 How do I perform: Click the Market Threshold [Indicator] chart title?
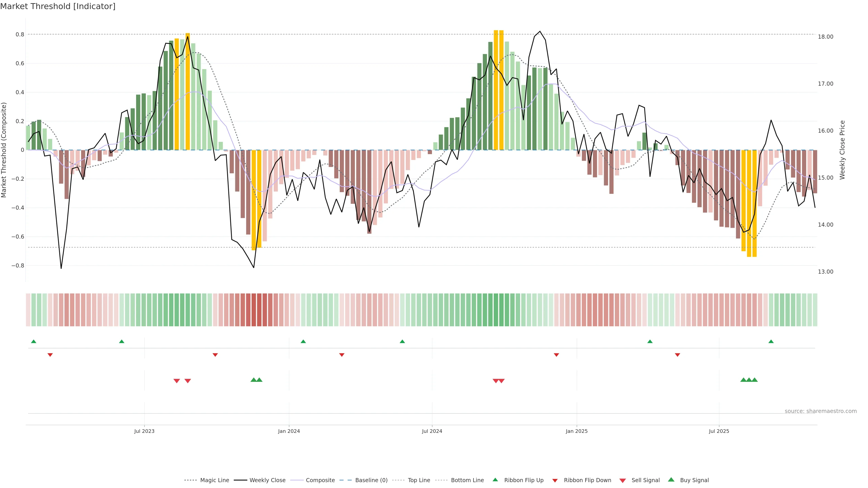point(58,6)
